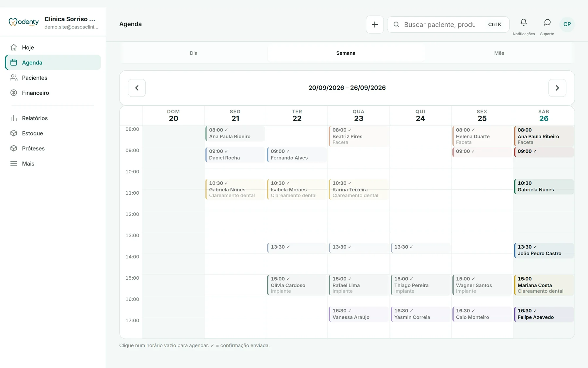Select the QUI 24 day header
Image resolution: width=588 pixels, height=368 pixels.
(x=420, y=116)
